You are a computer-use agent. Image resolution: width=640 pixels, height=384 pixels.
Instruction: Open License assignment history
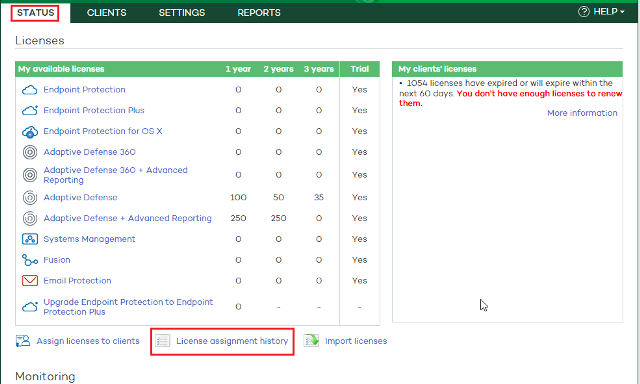pyautogui.click(x=232, y=341)
